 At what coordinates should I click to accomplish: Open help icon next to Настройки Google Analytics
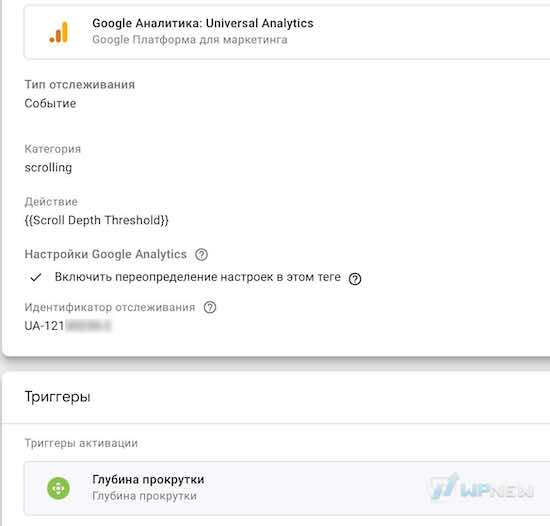[x=201, y=254]
